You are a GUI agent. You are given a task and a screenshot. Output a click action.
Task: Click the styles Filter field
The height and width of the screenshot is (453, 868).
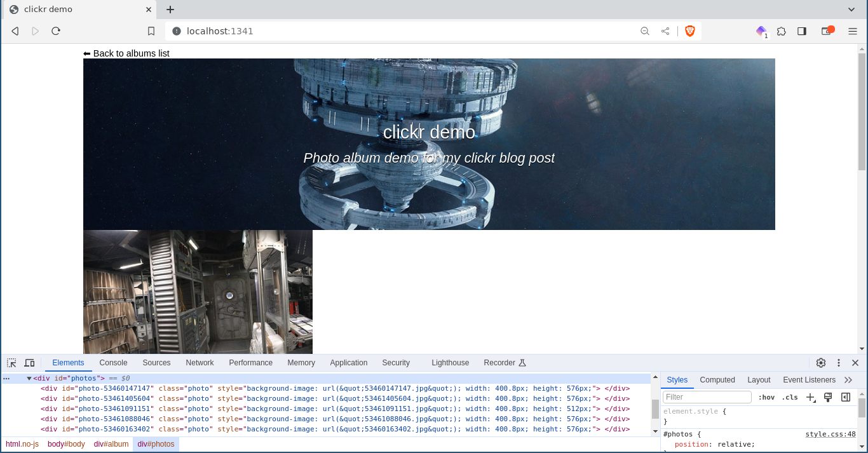click(707, 397)
